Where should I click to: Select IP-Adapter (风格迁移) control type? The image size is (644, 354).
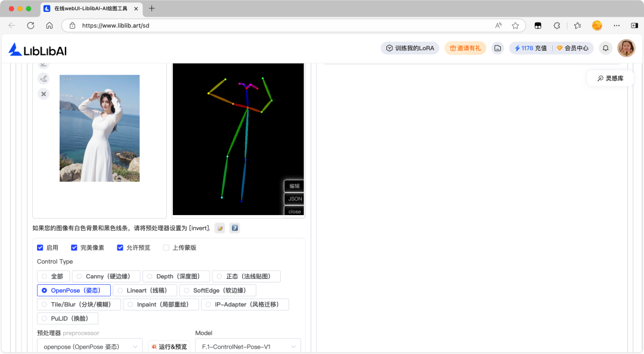click(245, 305)
